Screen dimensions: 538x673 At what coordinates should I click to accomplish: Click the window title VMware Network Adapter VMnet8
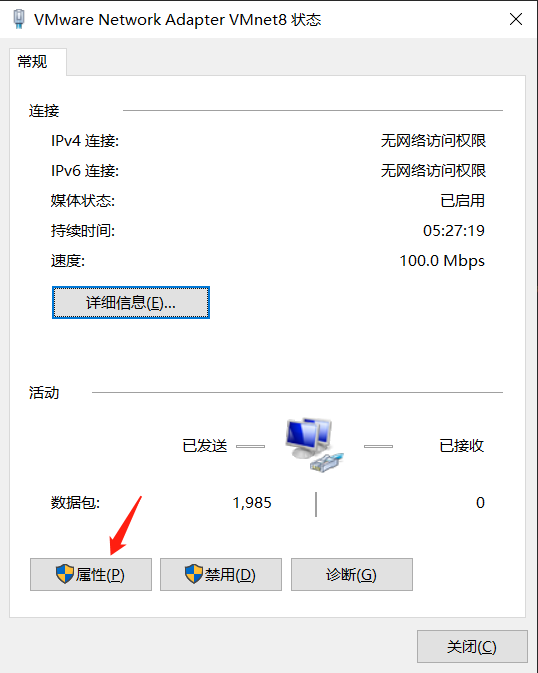160,20
